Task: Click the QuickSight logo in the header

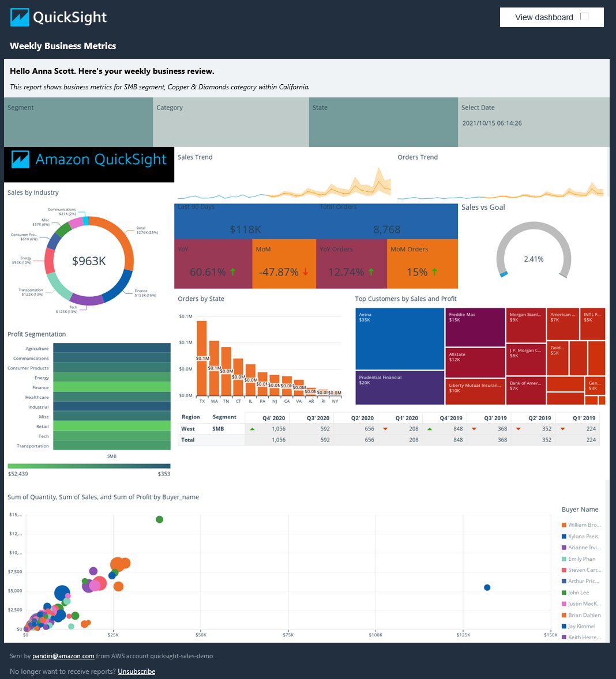Action: [x=58, y=17]
